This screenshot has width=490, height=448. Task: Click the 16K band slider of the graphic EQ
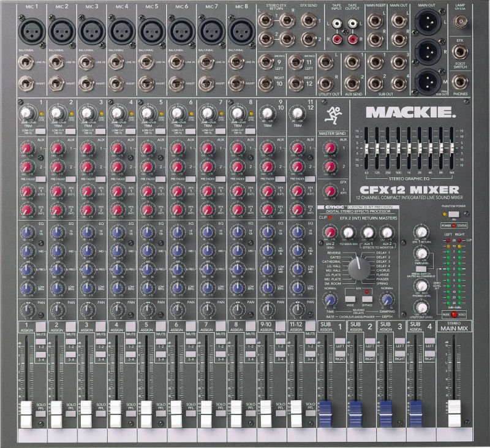click(x=451, y=149)
